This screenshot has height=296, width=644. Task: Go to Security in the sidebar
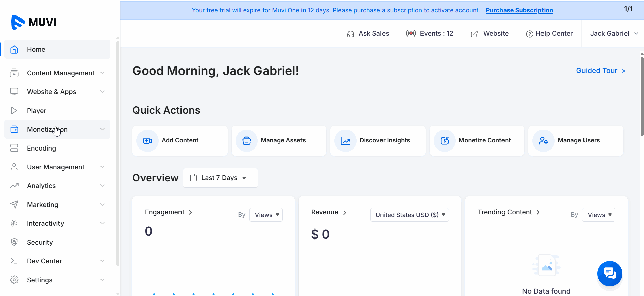40,242
